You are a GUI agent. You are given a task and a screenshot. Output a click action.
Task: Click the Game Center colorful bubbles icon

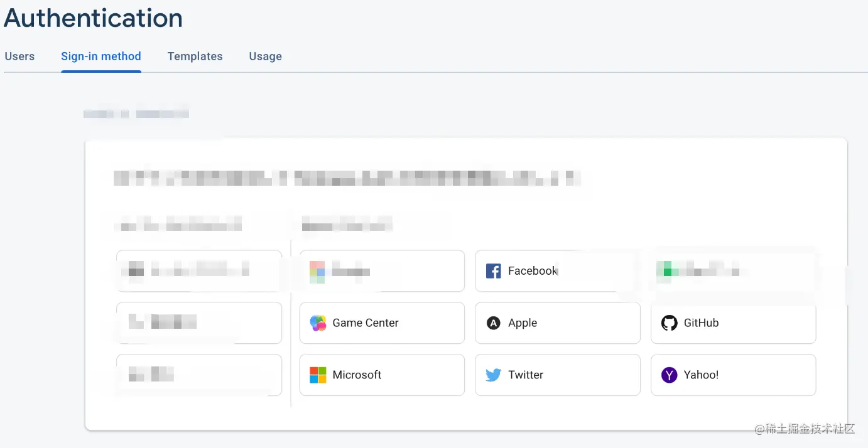click(318, 323)
